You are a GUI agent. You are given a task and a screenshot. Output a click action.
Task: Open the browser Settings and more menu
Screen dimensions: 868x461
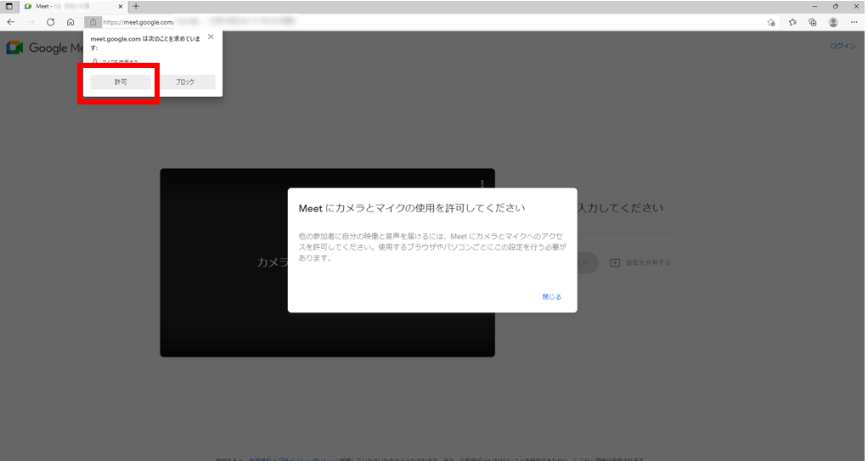[854, 22]
